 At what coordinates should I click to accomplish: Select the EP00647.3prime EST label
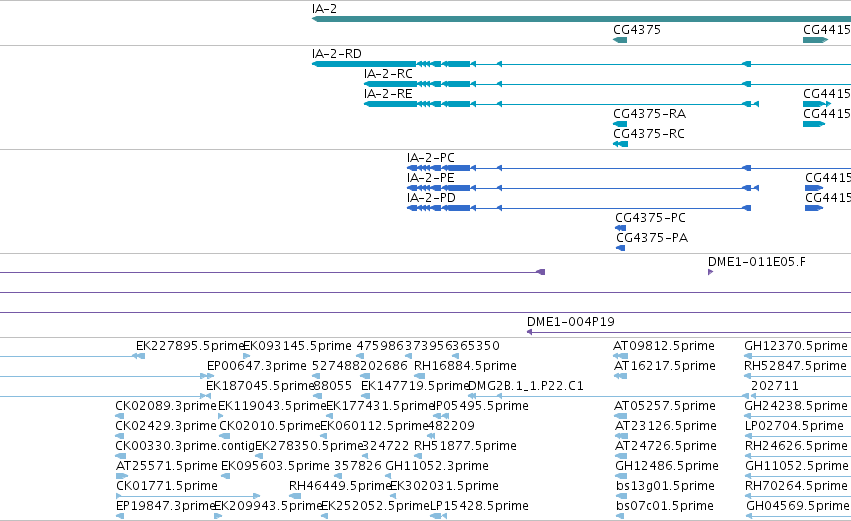[257, 366]
